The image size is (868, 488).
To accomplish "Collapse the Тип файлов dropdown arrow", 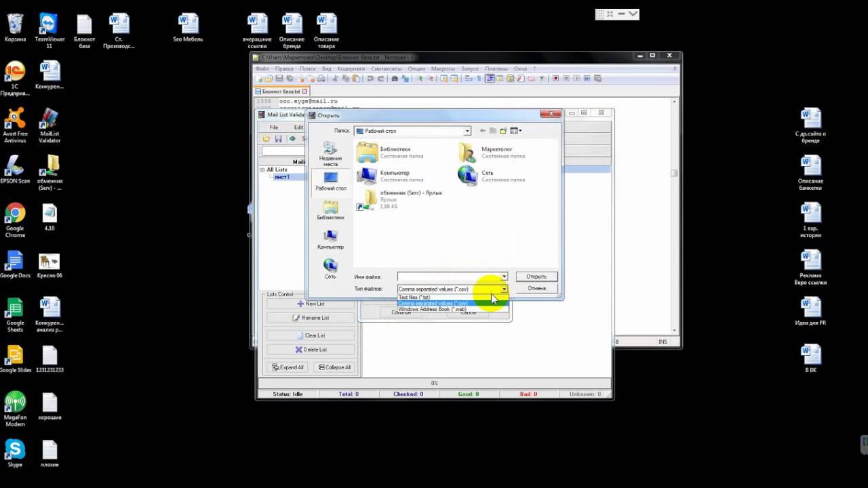I will (504, 289).
